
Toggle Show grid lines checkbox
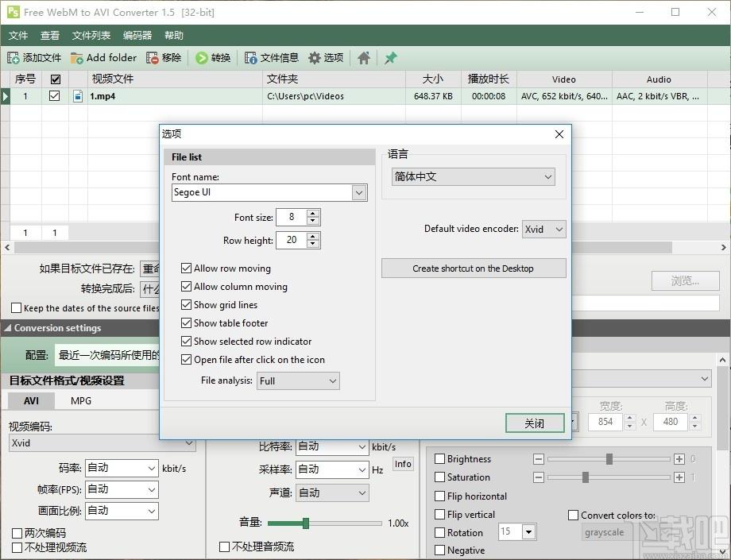click(187, 305)
